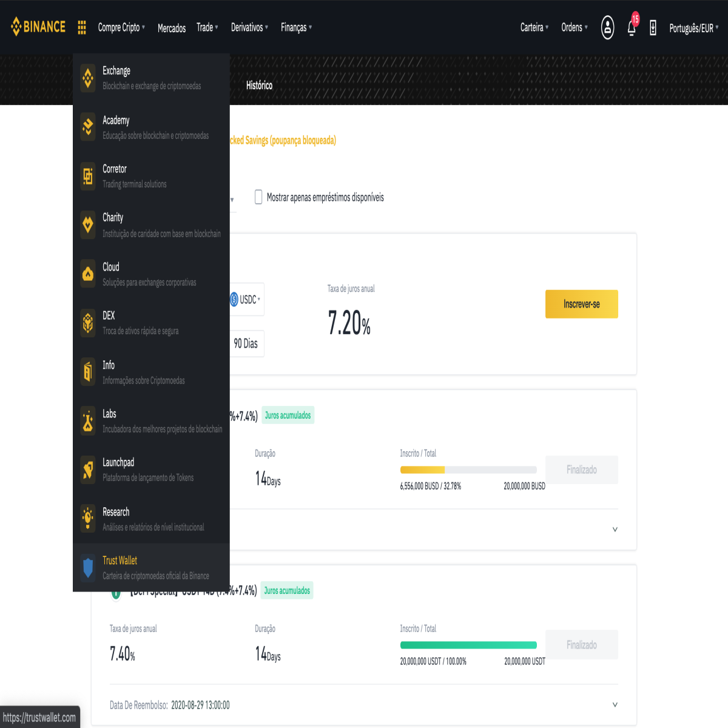Select Academy menu entry
Image resolution: width=728 pixels, height=728 pixels.
pos(151,127)
